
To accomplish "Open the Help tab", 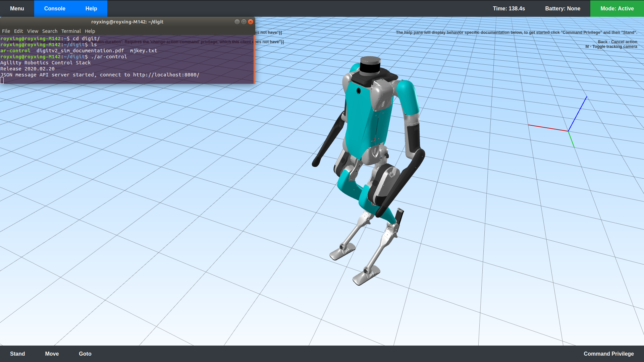I will 91,8.
